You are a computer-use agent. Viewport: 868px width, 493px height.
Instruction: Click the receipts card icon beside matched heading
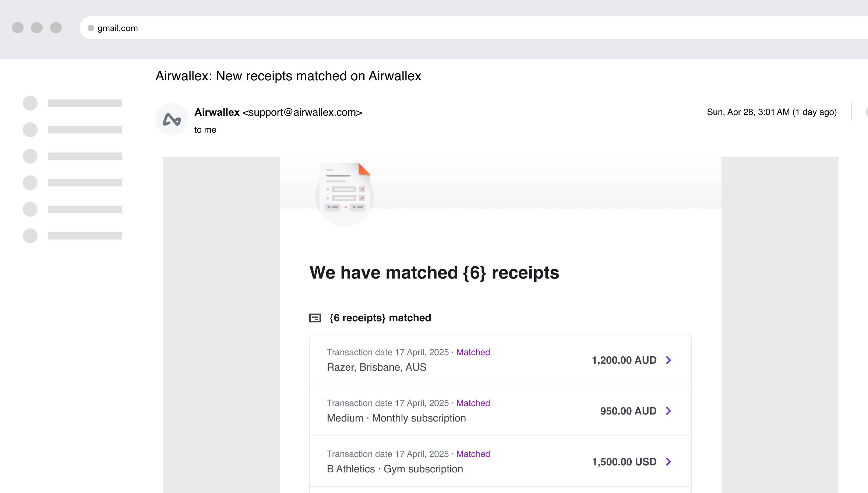tap(315, 318)
